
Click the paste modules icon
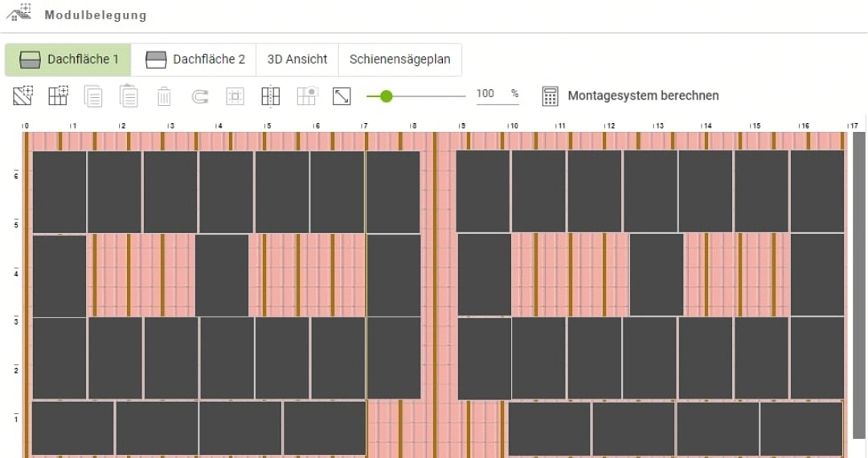pos(129,96)
